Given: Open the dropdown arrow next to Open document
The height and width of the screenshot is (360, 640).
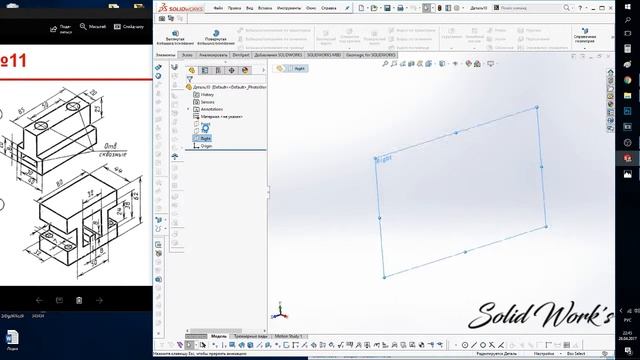Looking at the screenshot, I should pyautogui.click(x=380, y=8).
